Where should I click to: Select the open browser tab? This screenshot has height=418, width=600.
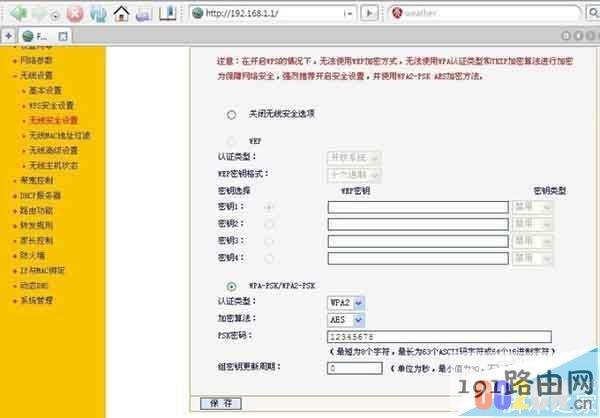(x=45, y=36)
